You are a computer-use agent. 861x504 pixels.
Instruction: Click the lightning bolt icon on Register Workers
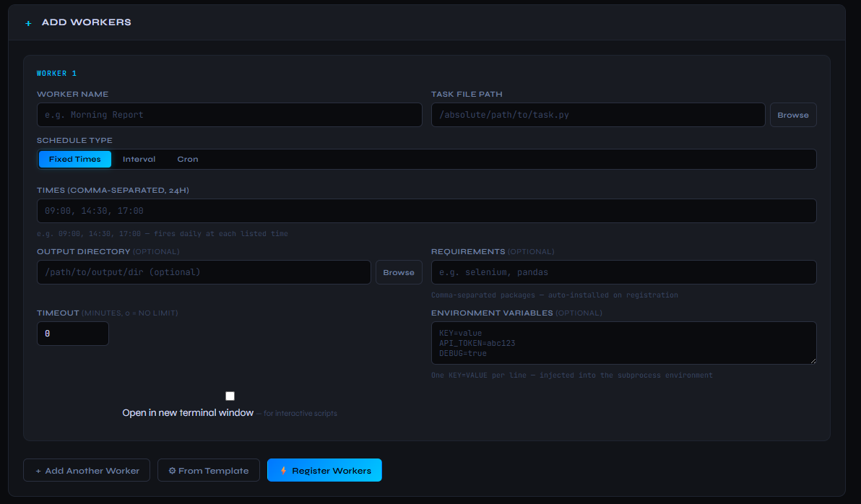point(283,471)
